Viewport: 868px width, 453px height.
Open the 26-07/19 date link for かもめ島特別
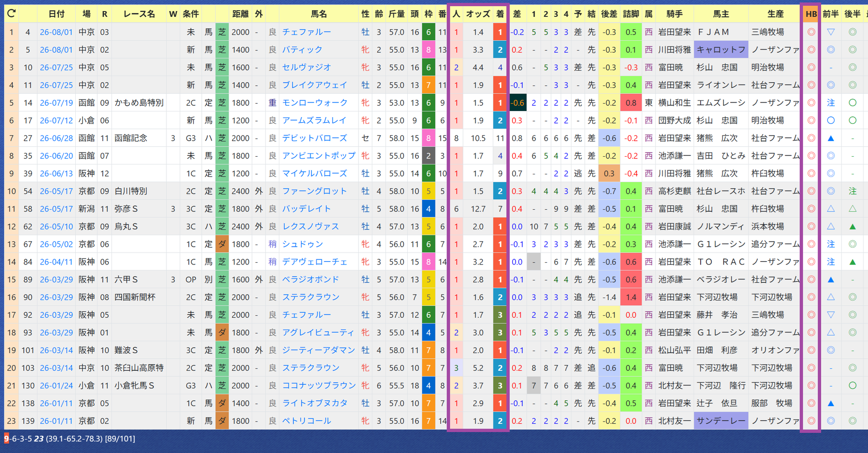coord(56,103)
